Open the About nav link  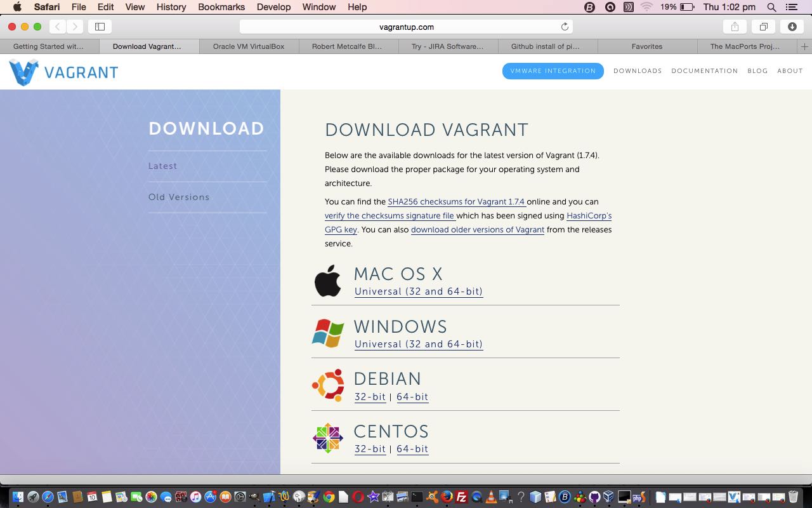coord(790,71)
